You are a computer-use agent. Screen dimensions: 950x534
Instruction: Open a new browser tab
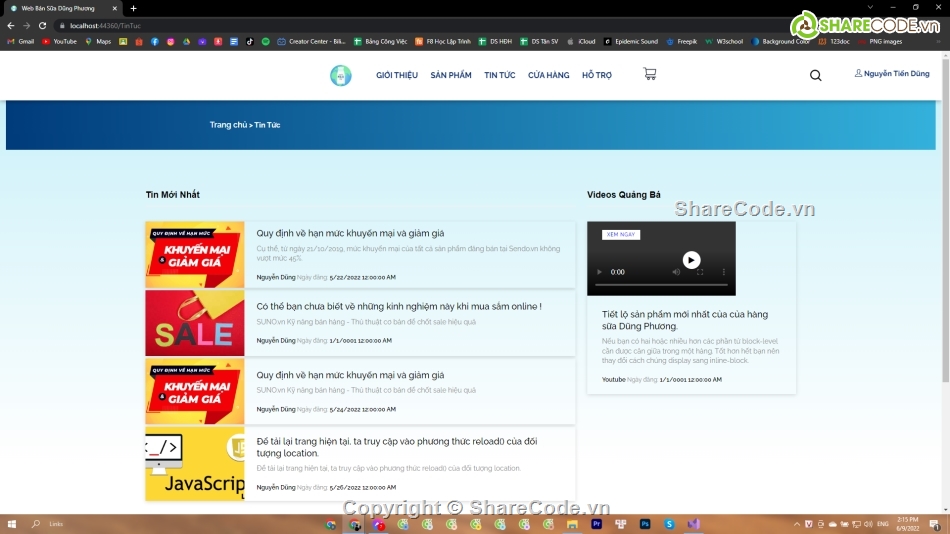coord(133,8)
